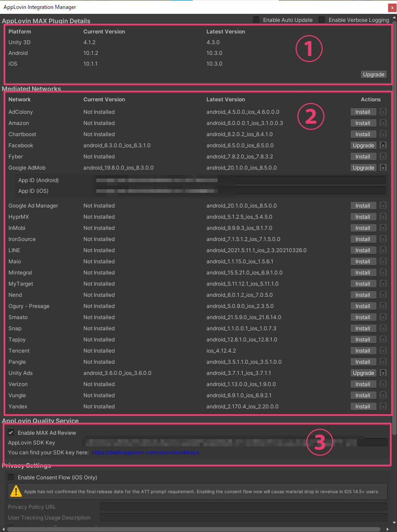Remove Unity Ads with its trash icon
397x532 pixels.
pos(383,373)
